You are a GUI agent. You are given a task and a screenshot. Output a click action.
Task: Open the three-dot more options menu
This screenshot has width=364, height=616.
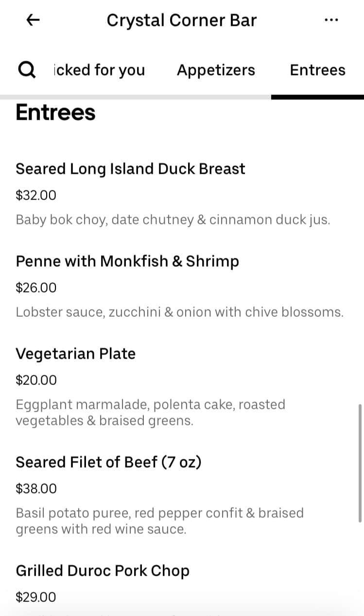click(330, 20)
